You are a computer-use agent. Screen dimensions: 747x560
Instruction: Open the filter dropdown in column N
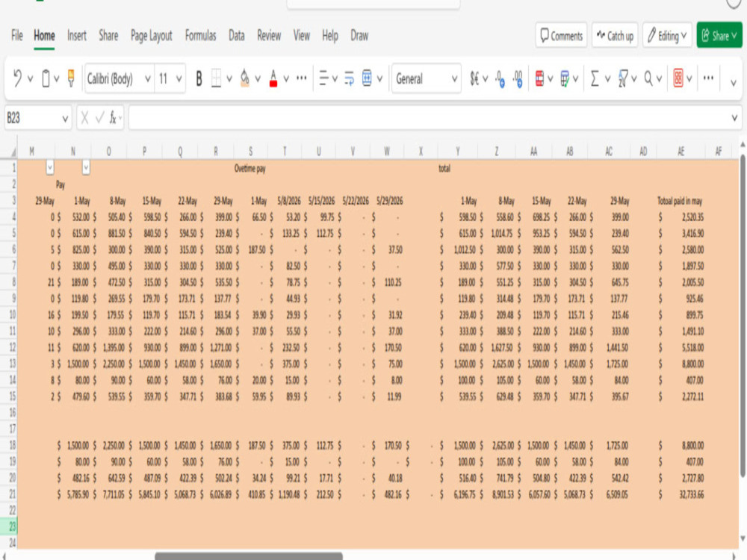(x=86, y=167)
